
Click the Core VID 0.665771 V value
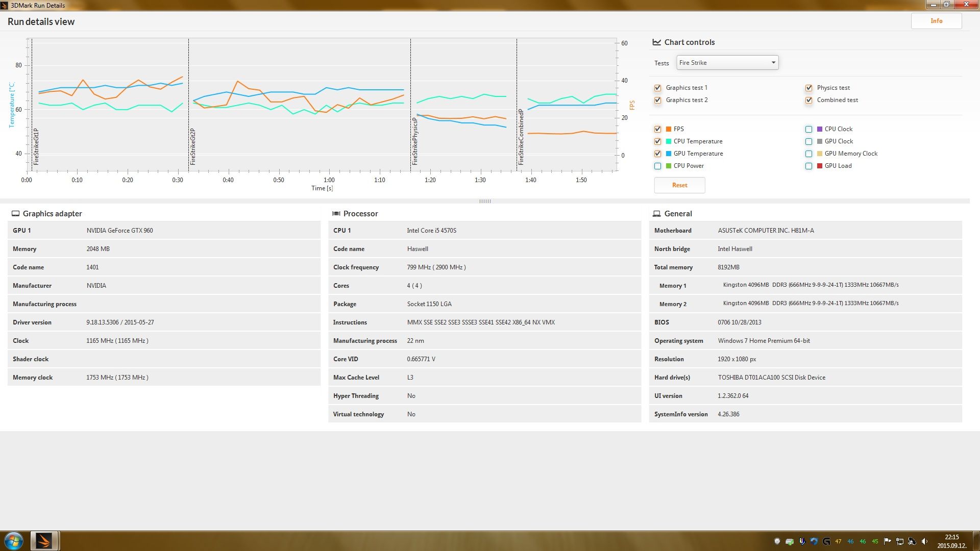(421, 359)
